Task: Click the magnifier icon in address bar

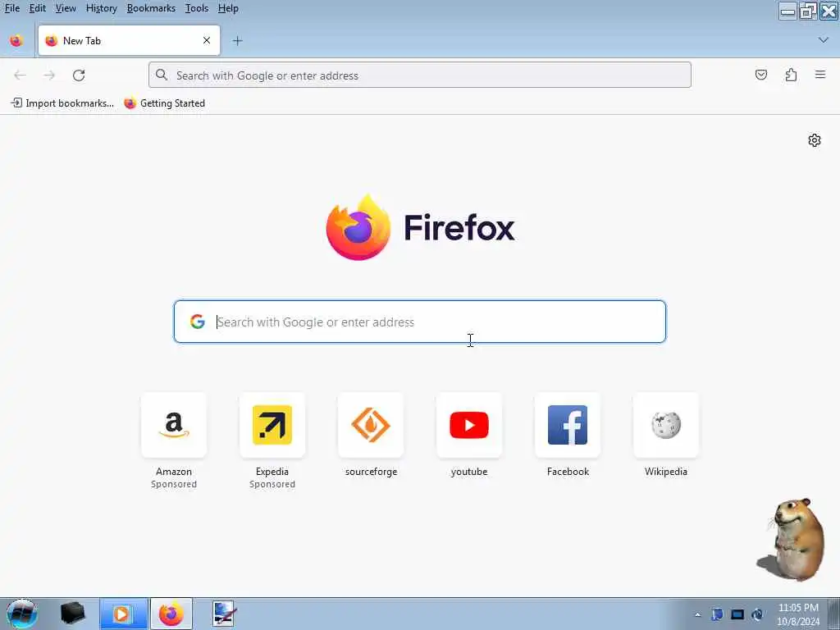Action: (162, 75)
